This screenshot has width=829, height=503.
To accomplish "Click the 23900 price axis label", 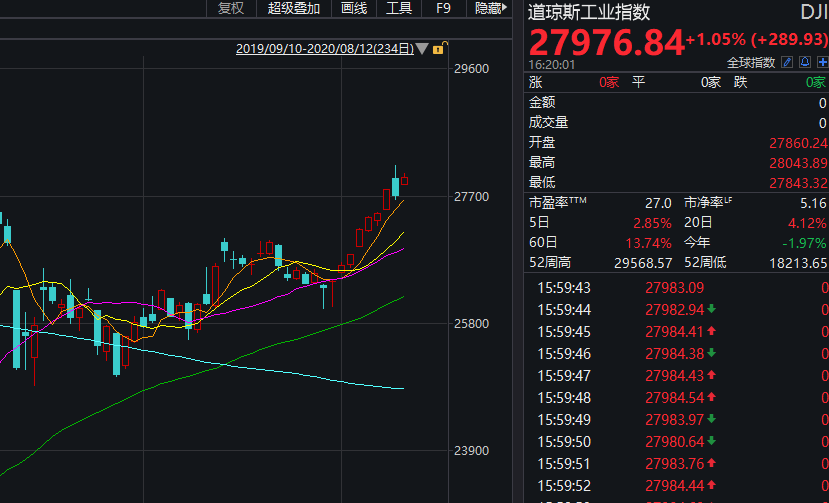I will pyautogui.click(x=472, y=451).
